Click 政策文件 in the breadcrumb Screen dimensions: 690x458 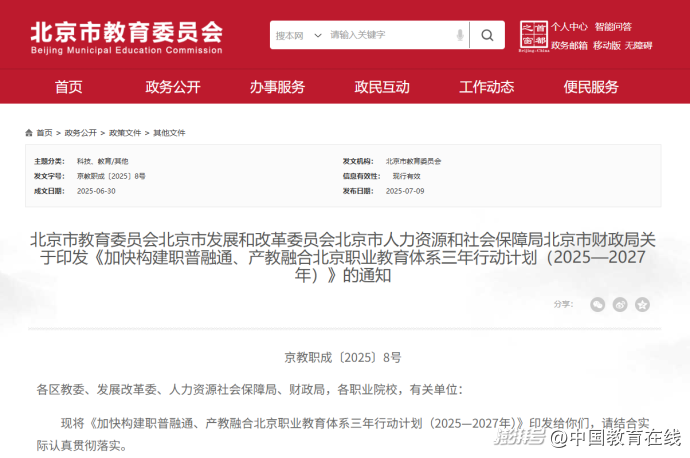[125, 133]
